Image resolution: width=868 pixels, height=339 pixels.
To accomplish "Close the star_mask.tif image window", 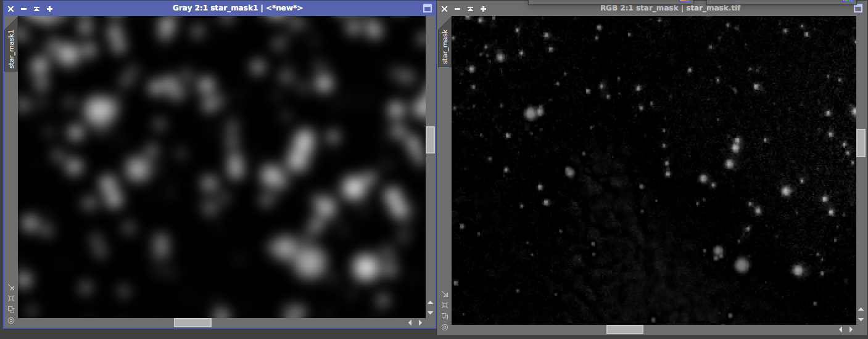I will click(x=444, y=9).
